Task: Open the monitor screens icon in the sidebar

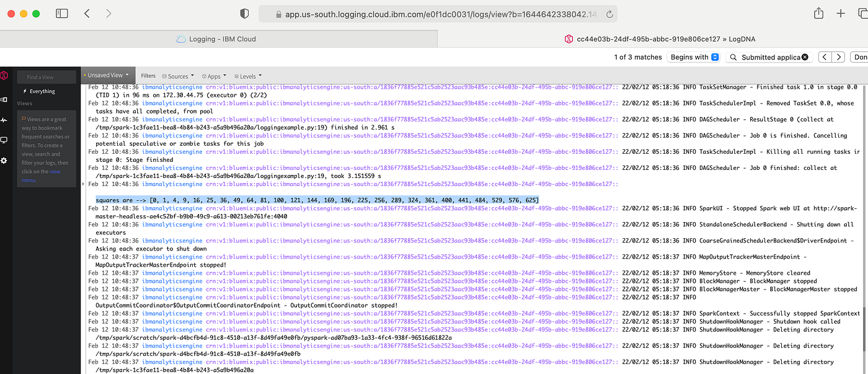Action: (x=4, y=140)
